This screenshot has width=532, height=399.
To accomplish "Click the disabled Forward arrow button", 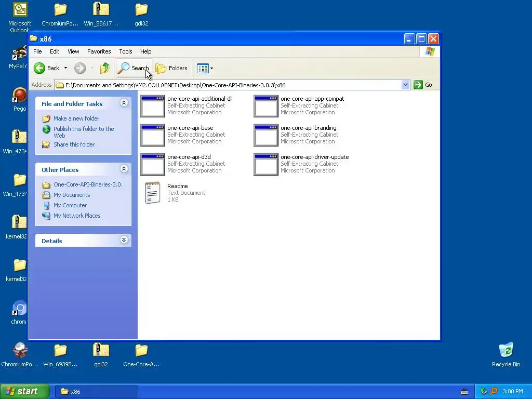I will point(80,68).
